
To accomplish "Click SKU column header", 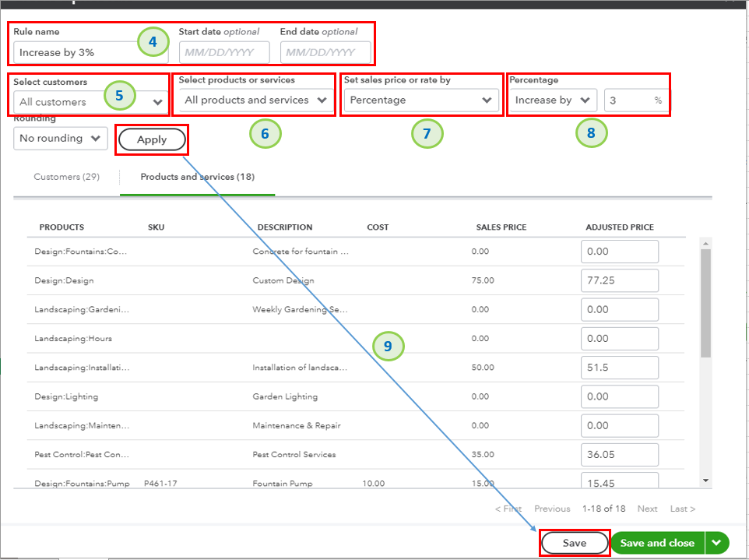I will click(156, 227).
